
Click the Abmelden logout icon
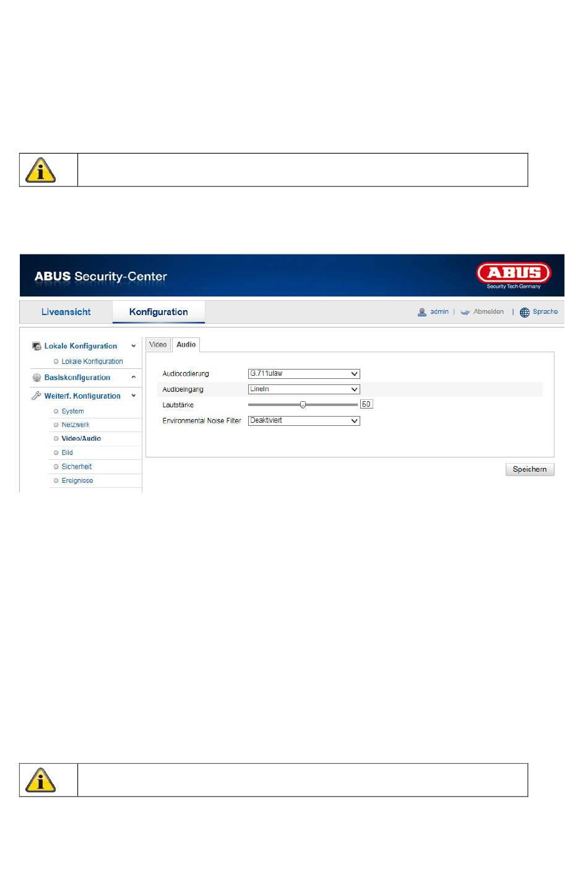click(x=465, y=313)
